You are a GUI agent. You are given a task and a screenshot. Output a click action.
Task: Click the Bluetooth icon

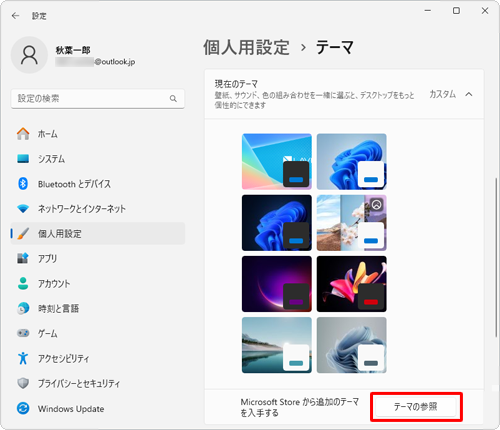pyautogui.click(x=23, y=184)
